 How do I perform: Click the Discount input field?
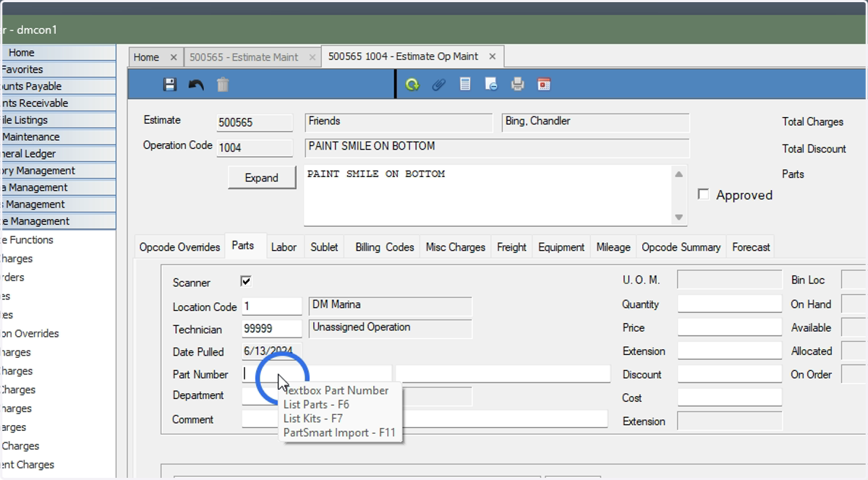(730, 374)
